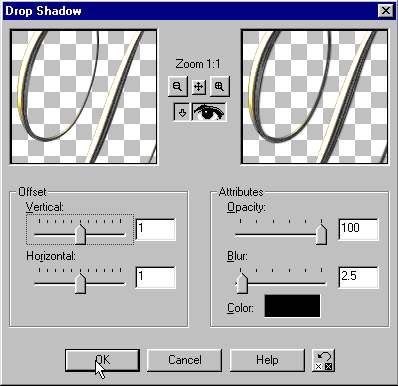
Task: Cancel the Drop Shadow dialog
Action: [185, 360]
